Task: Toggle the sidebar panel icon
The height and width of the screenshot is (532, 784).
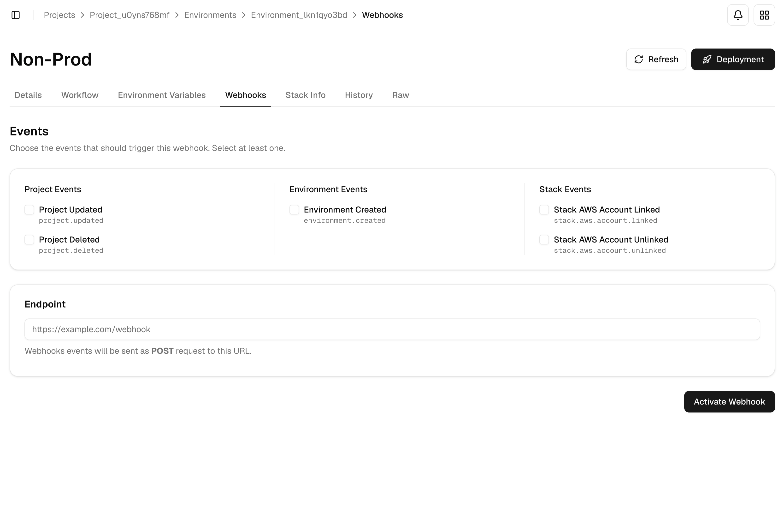Action: pos(16,15)
